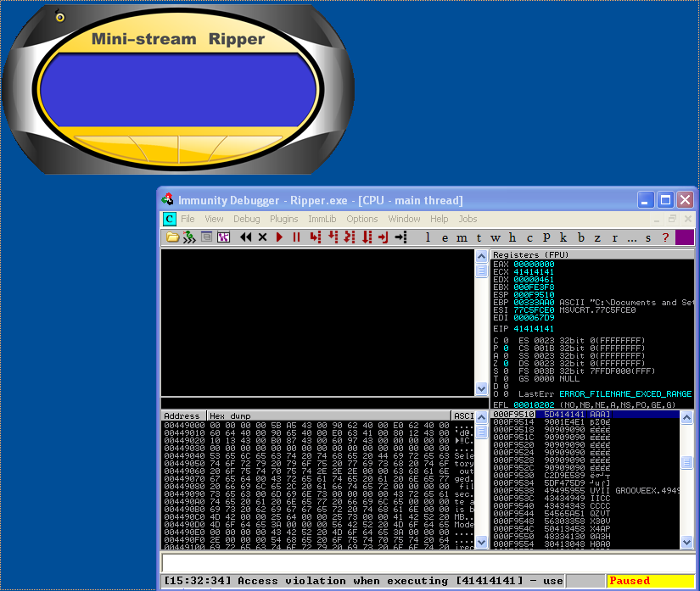Image resolution: width=700 pixels, height=591 pixels.
Task: Pause execution with the red pause icon
Action: 296,237
